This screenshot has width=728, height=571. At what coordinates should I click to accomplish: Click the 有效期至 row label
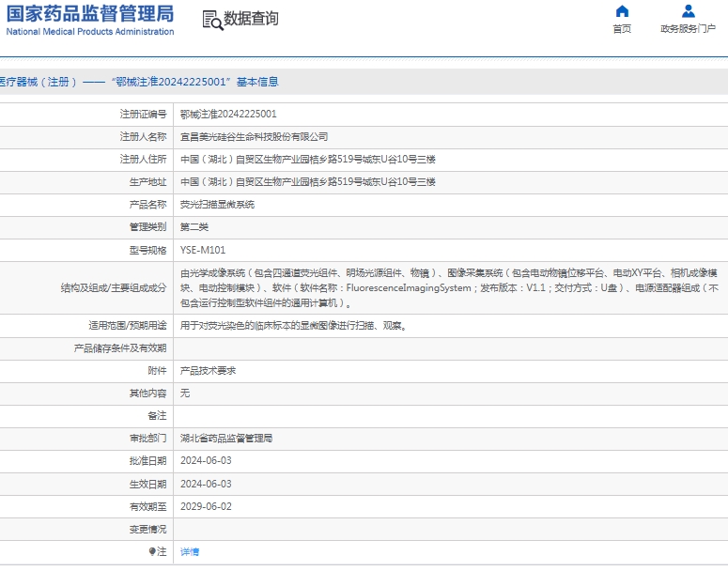tap(147, 506)
